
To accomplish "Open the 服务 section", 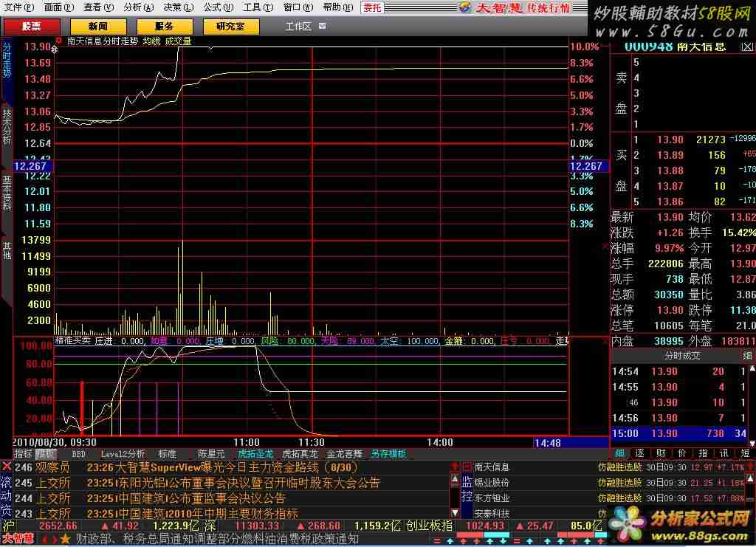I will click(x=165, y=26).
